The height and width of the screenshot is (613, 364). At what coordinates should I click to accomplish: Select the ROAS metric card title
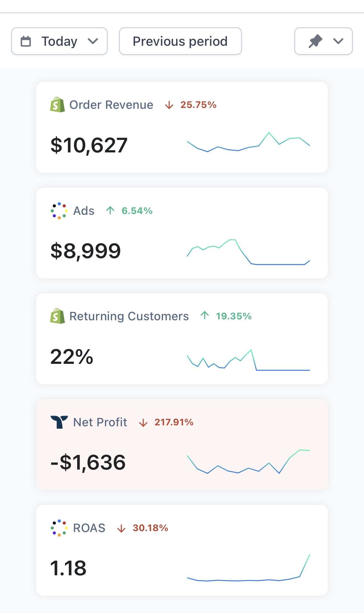(89, 528)
